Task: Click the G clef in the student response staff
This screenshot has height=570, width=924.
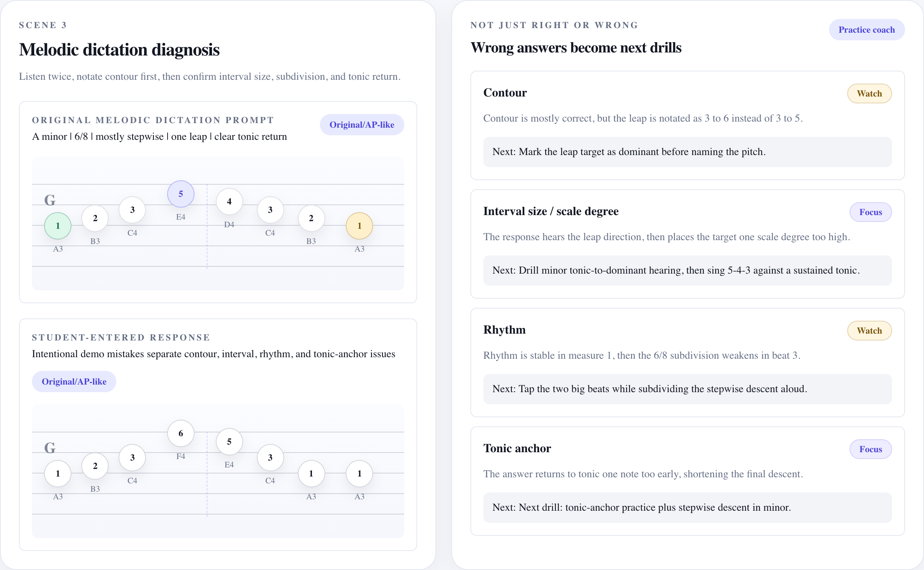Action: (x=50, y=448)
